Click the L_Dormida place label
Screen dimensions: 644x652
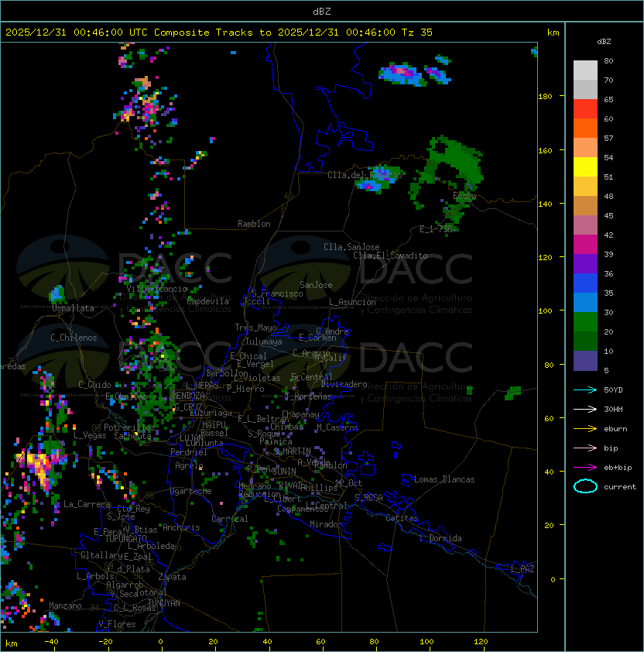tap(440, 538)
